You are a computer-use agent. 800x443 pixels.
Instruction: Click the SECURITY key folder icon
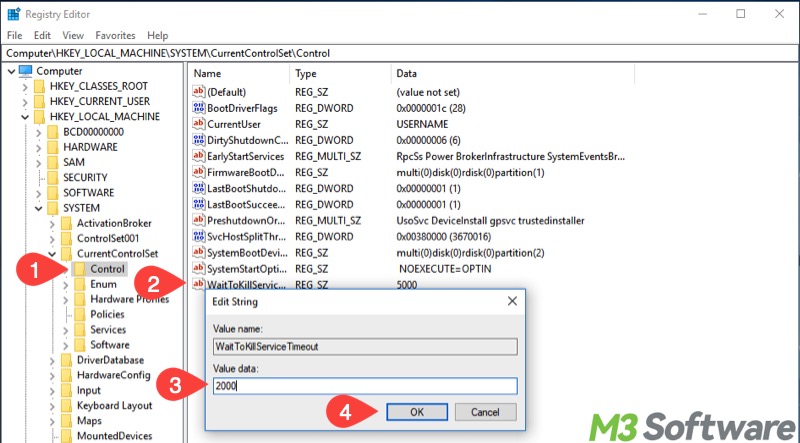pyautogui.click(x=53, y=177)
